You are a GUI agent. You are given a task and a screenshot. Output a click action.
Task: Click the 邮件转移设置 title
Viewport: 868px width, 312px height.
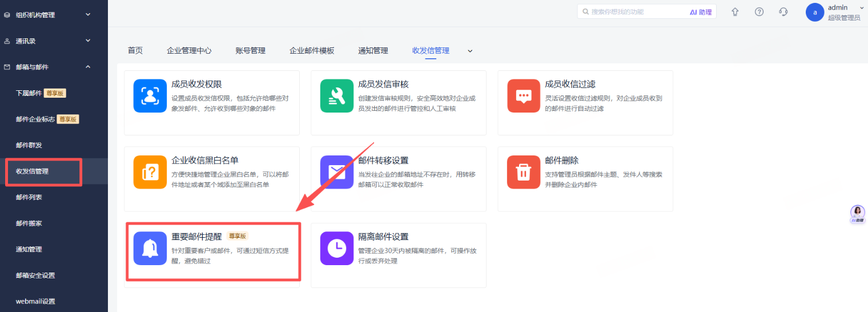(383, 161)
